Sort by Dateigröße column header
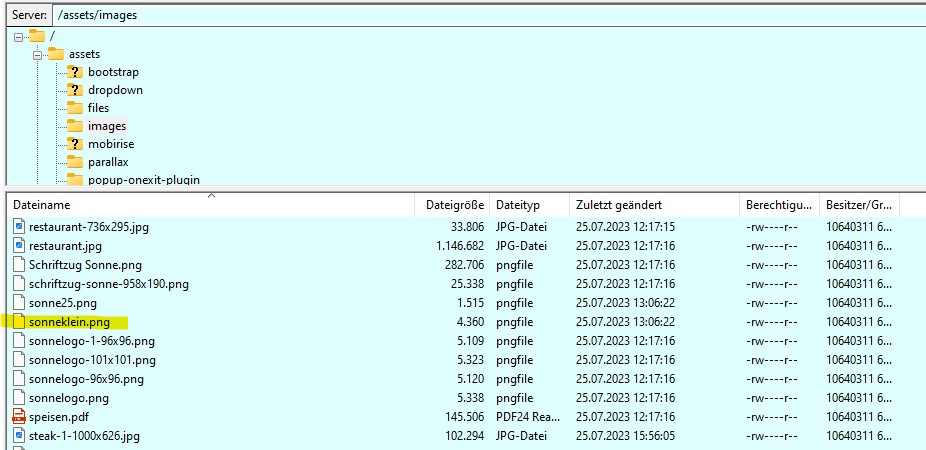The width and height of the screenshot is (926, 450). 452,205
